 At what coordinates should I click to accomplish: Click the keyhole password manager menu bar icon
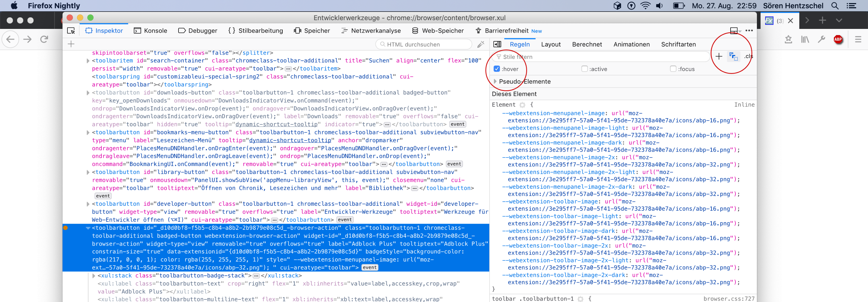[631, 6]
